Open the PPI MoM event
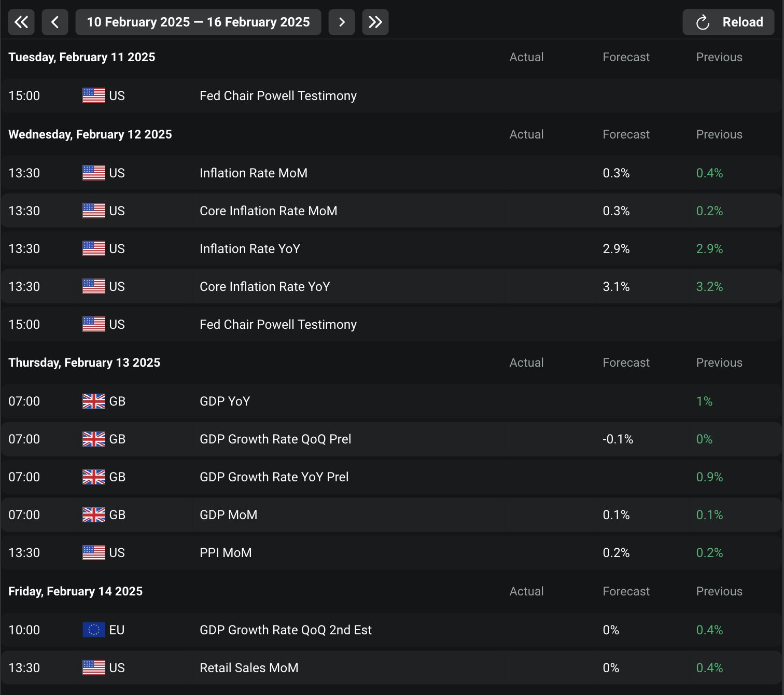Screen dimensions: 784x695 pyautogui.click(x=226, y=553)
